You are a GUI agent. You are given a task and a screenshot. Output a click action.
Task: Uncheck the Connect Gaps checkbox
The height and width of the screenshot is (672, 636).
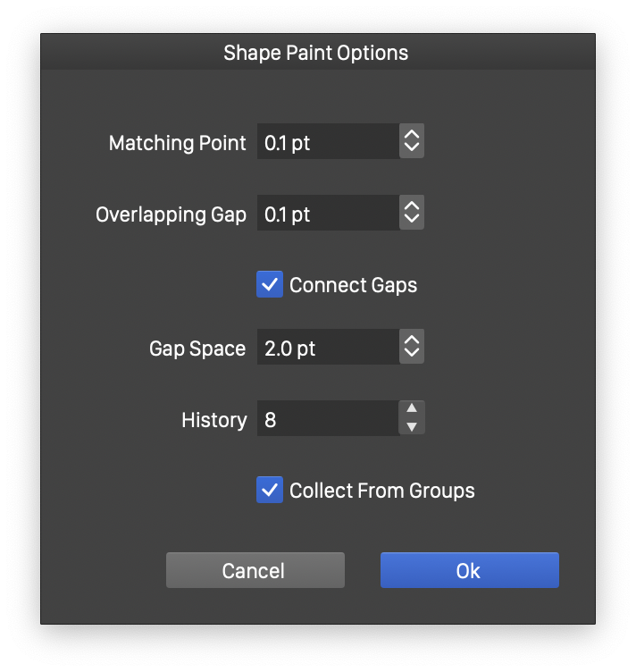coord(270,285)
